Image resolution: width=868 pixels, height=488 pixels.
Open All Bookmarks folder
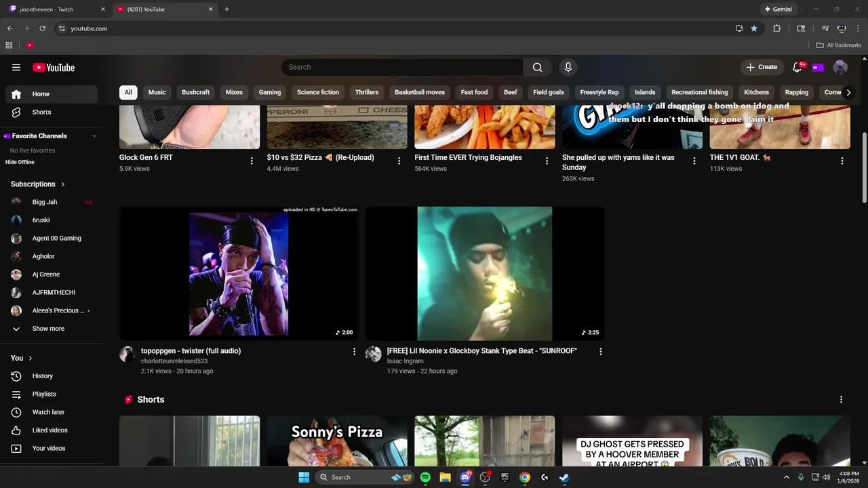839,45
